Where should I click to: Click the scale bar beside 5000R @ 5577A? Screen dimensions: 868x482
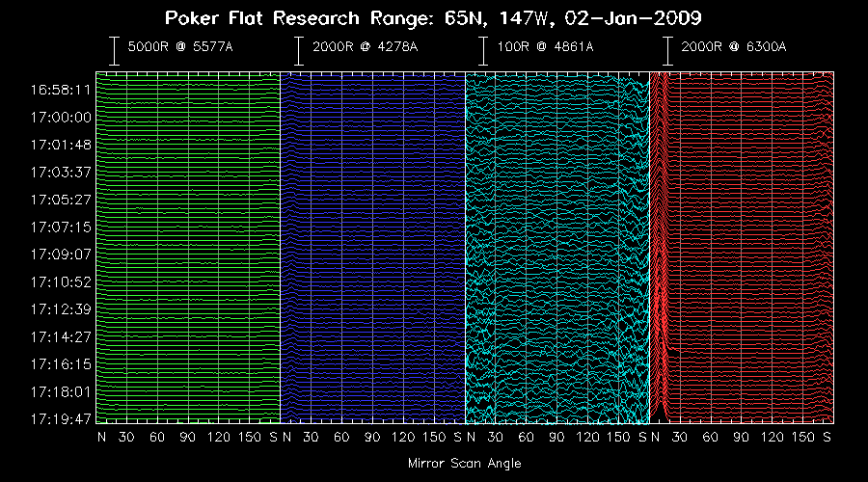pos(114,51)
